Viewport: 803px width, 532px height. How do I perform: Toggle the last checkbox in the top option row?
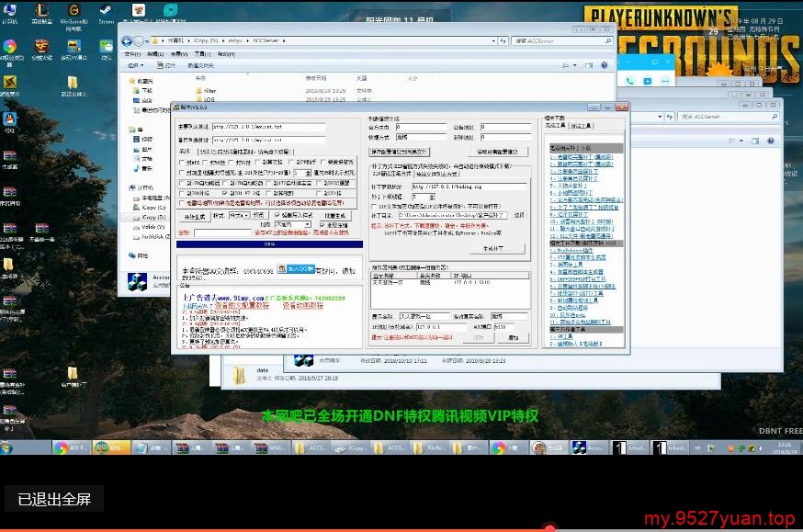pos(323,163)
